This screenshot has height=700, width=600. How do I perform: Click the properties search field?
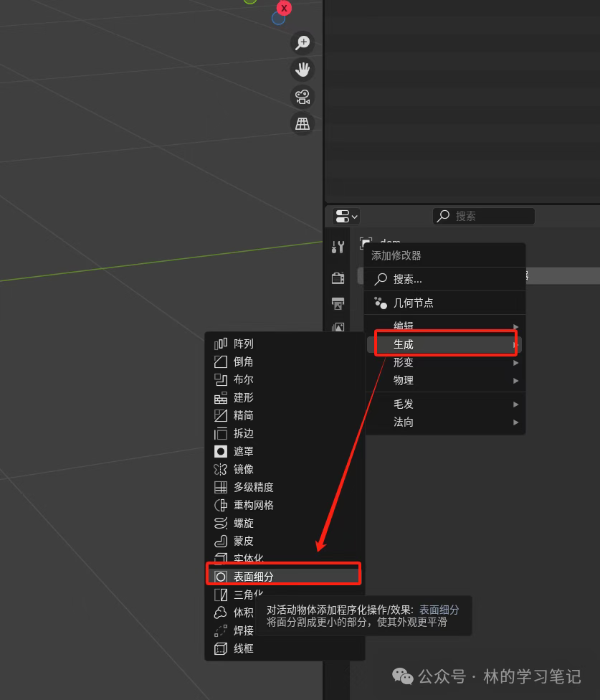pyautogui.click(x=484, y=216)
